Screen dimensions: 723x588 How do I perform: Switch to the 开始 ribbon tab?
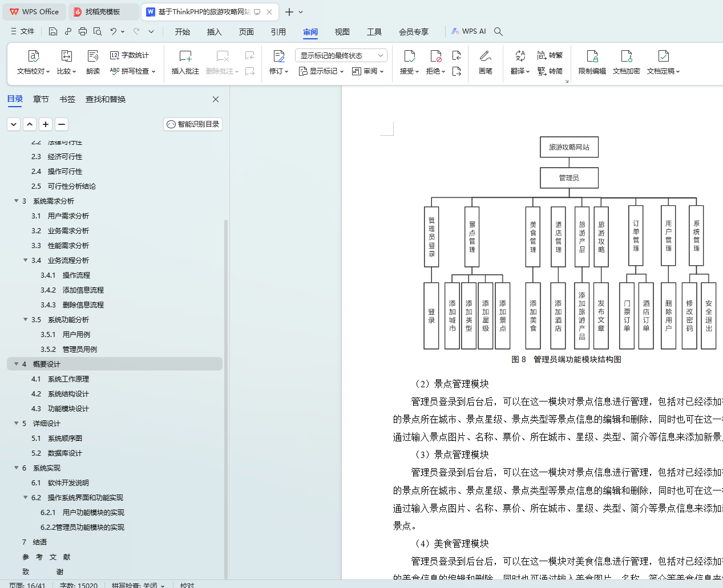[x=183, y=32]
